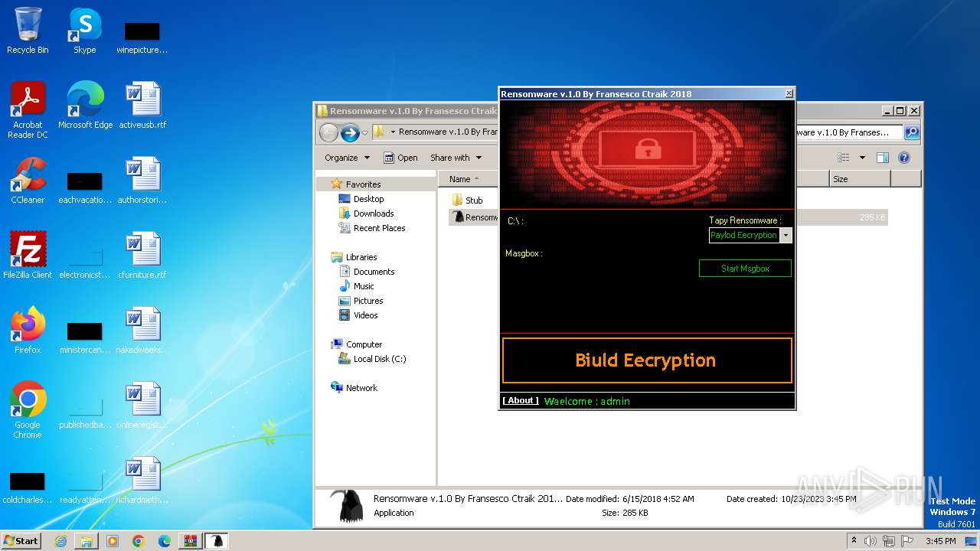Screen dimensions: 980x551
Task: Open the Share with dropdown
Action: click(456, 158)
